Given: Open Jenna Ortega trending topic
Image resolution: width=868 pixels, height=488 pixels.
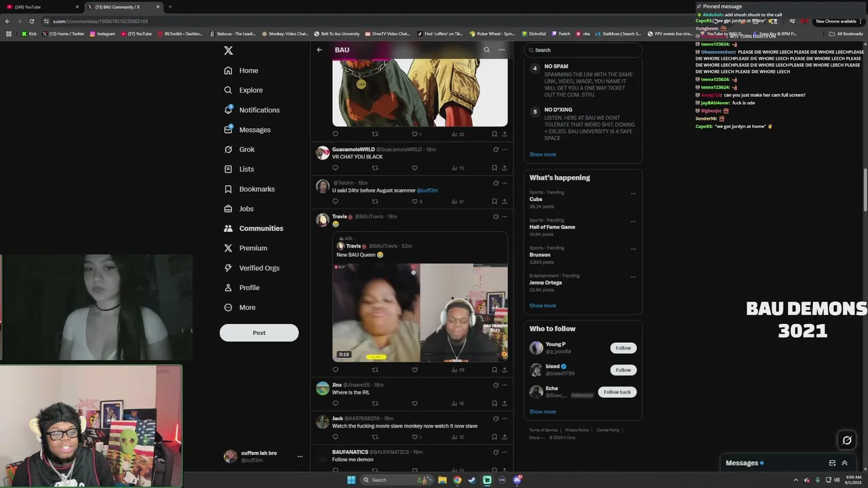Looking at the screenshot, I should (545, 283).
